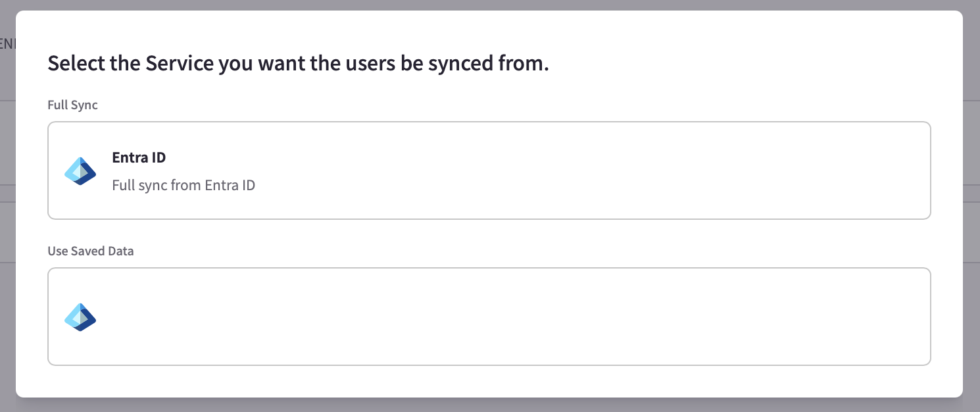Click the "Full Sync" section label
Screen dimensions: 980x412
tap(72, 105)
